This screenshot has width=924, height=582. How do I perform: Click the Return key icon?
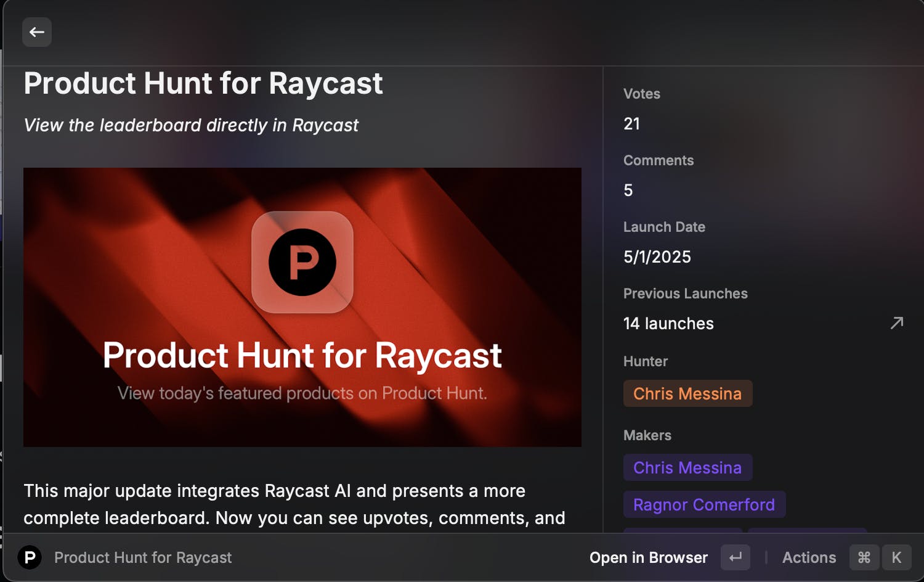coord(736,557)
